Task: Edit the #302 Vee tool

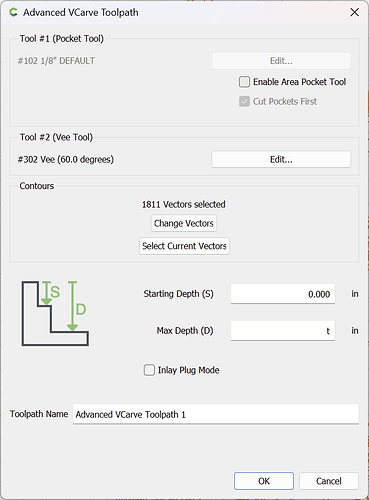Action: pos(281,159)
